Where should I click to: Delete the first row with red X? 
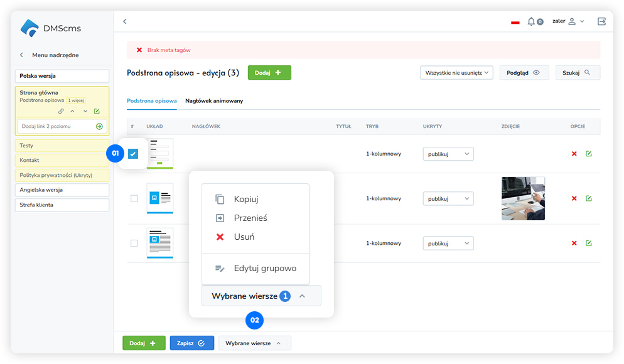pos(574,154)
